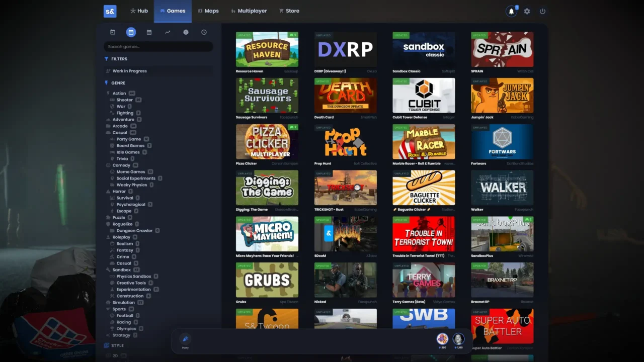
Task: Click the s& logo icon
Action: (x=110, y=11)
